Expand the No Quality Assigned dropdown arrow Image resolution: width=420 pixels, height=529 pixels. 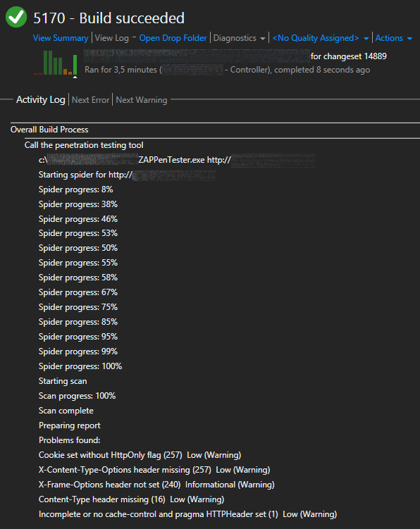point(366,39)
